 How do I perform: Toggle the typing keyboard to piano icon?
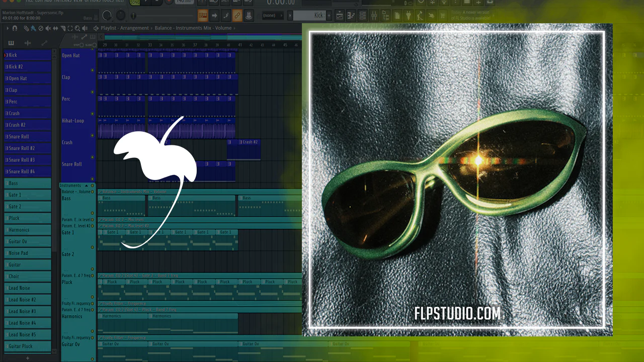(203, 16)
